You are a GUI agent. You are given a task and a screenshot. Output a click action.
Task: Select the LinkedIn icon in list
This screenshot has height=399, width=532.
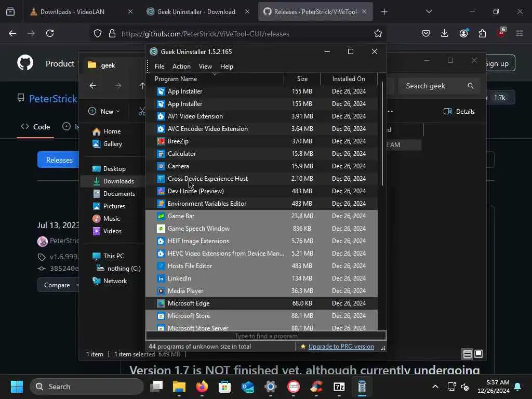coord(161,278)
